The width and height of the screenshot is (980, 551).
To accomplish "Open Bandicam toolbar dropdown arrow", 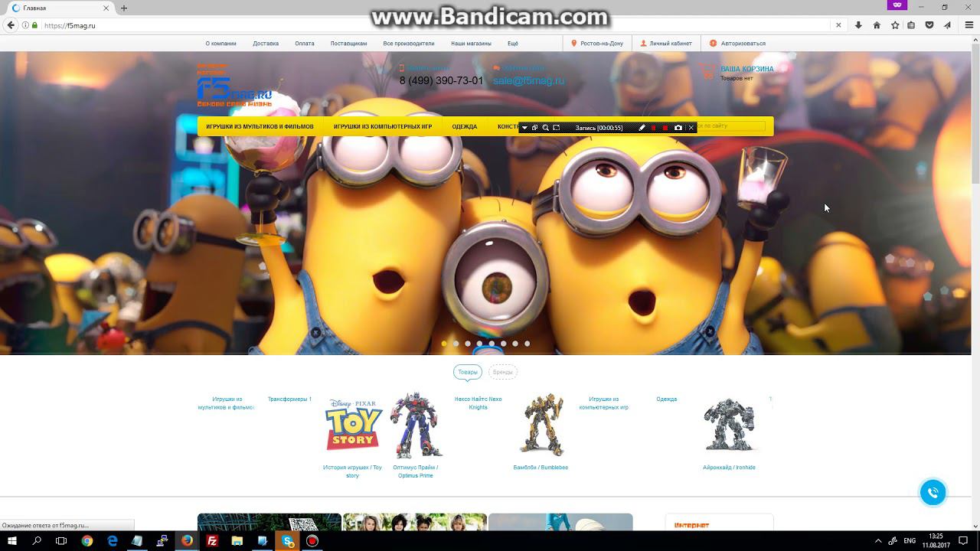I will pos(524,128).
